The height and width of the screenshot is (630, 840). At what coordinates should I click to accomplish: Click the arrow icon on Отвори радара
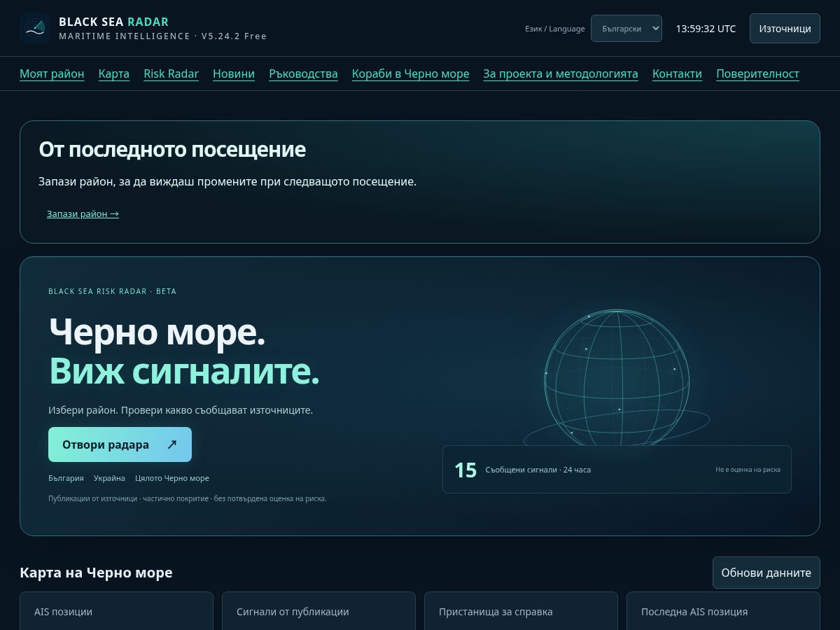pyautogui.click(x=172, y=444)
